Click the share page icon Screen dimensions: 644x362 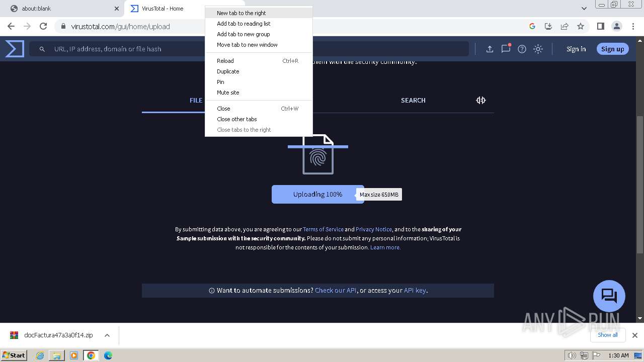click(x=565, y=26)
